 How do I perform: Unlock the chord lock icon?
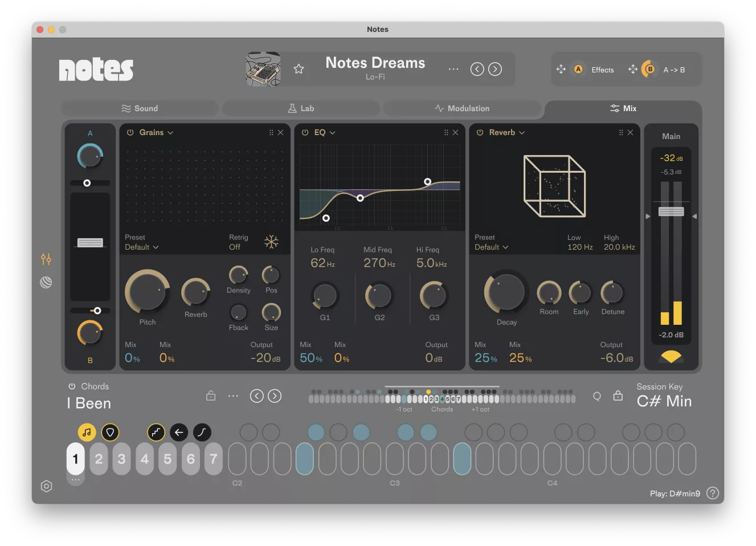[210, 395]
